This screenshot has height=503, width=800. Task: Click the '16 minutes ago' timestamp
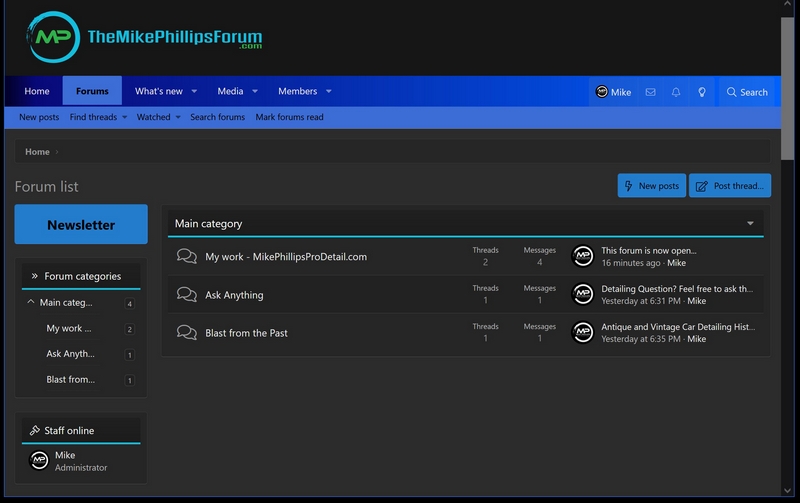(x=631, y=263)
